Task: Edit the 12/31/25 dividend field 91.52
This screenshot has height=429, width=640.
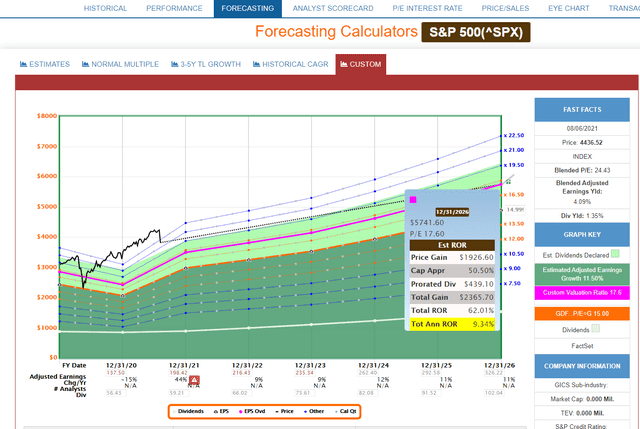Action: click(431, 393)
